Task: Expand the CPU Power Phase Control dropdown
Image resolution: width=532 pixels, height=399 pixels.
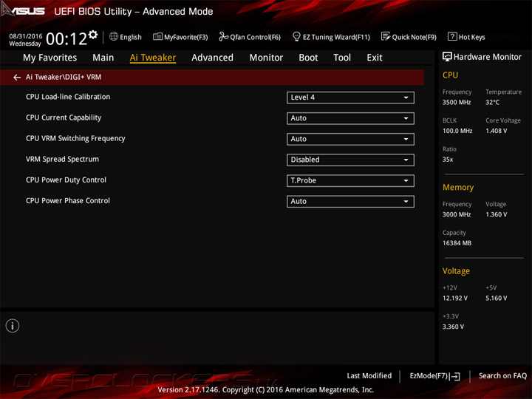Action: coord(350,202)
